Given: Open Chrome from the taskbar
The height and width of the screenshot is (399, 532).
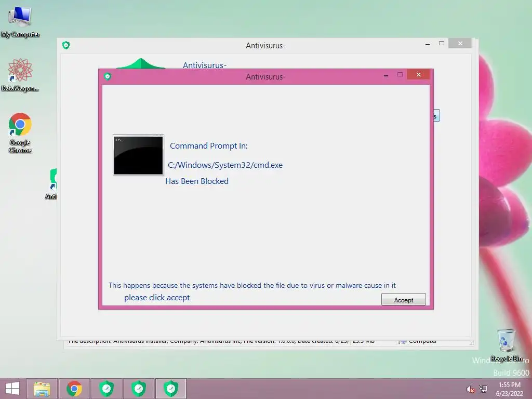Looking at the screenshot, I should click(74, 389).
